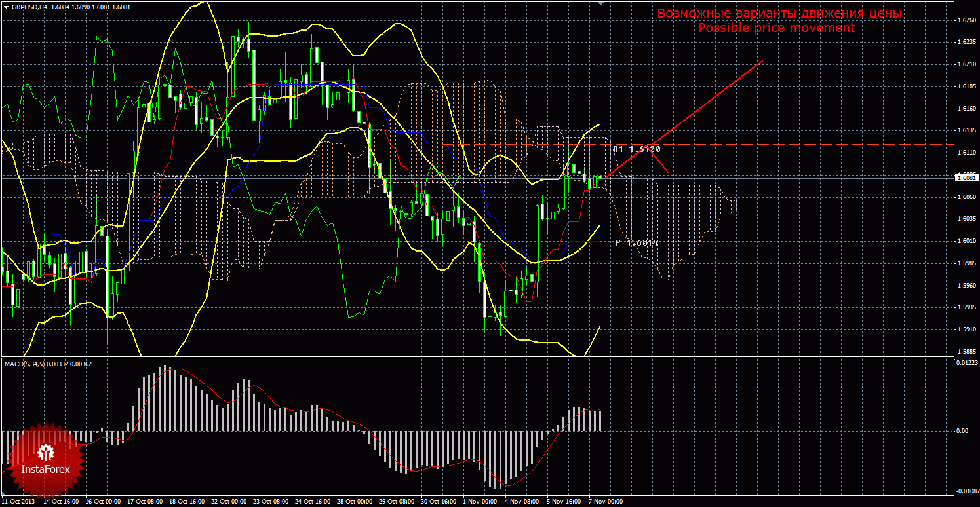Screen dimensions: 980x507
Task: Click the 1.6210 price axis label
Action: tap(966, 64)
